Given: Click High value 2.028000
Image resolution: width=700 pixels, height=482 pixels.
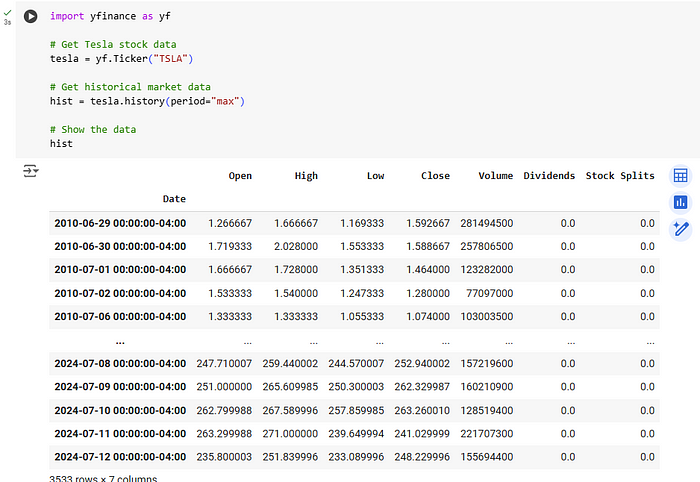Looking at the screenshot, I should [296, 246].
